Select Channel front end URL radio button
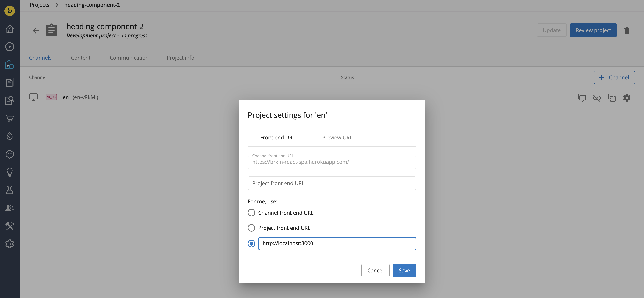The image size is (644, 298). tap(251, 212)
